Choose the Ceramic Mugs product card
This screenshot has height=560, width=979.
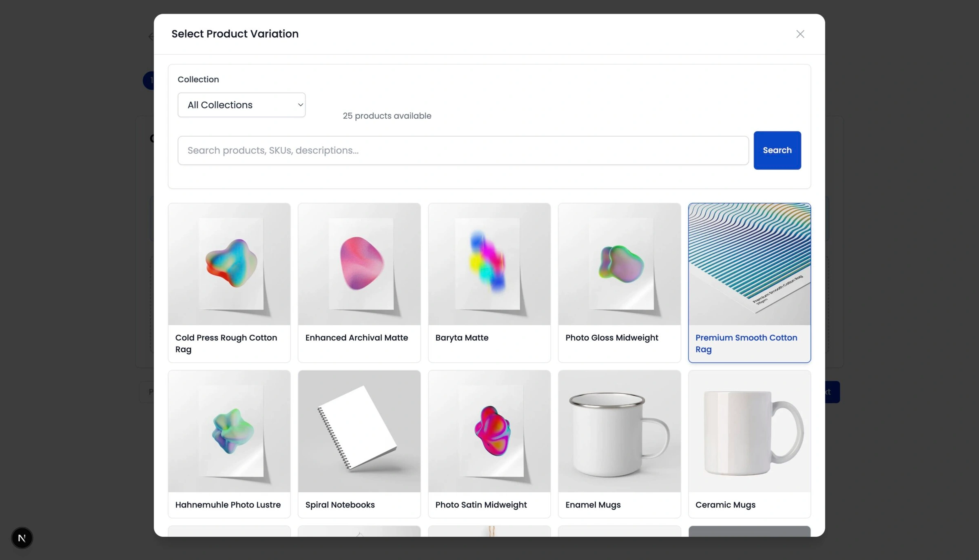(x=749, y=443)
